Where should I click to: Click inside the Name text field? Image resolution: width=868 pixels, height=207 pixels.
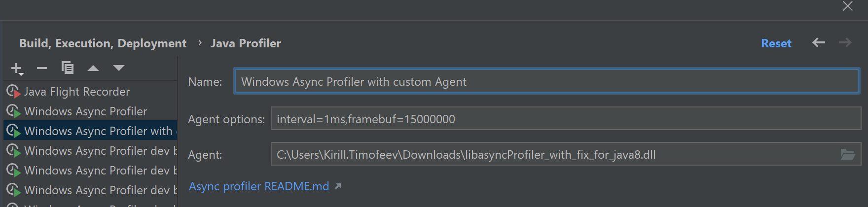click(546, 81)
